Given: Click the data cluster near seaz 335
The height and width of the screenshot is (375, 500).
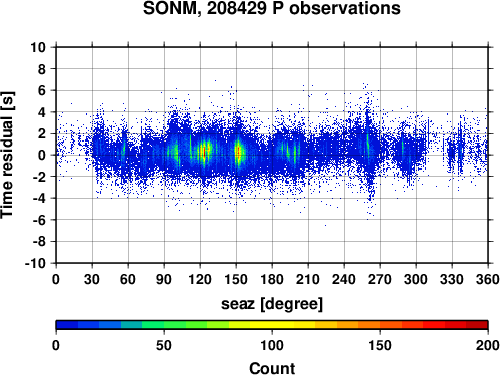Looking at the screenshot, I should (x=456, y=152).
